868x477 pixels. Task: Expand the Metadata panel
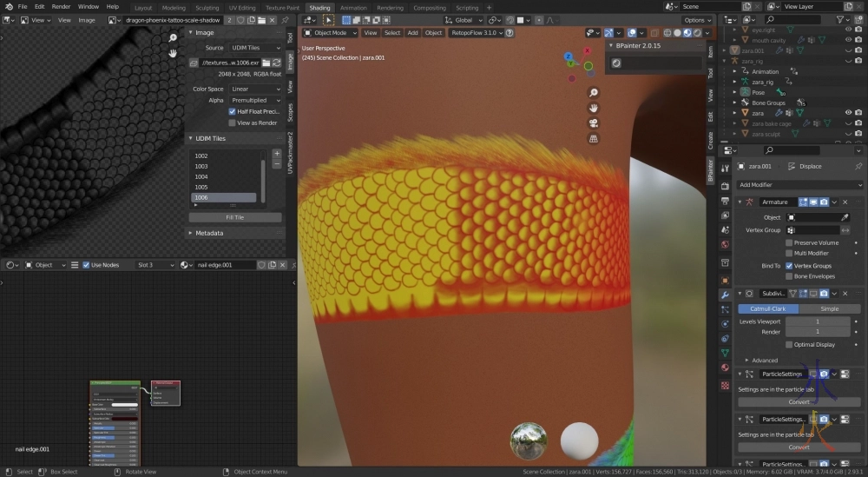click(209, 233)
